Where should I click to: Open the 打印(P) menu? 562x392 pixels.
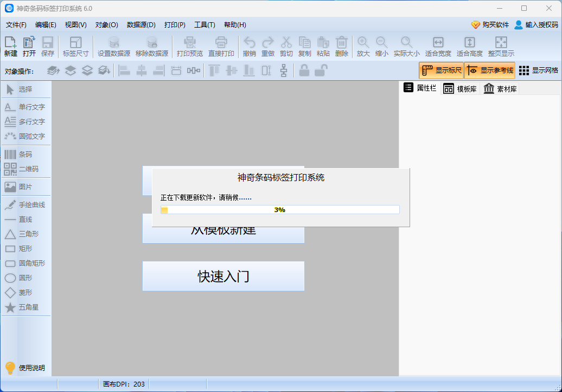click(x=175, y=25)
